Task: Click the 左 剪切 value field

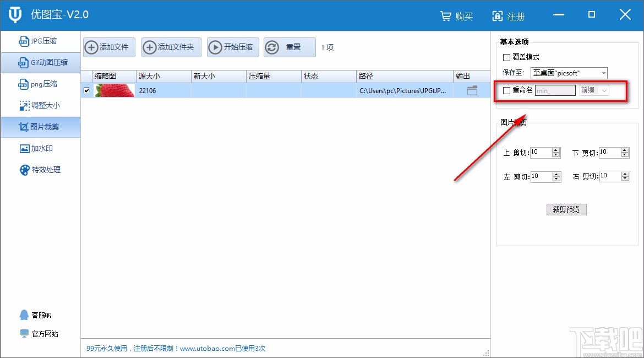Action: tap(541, 176)
